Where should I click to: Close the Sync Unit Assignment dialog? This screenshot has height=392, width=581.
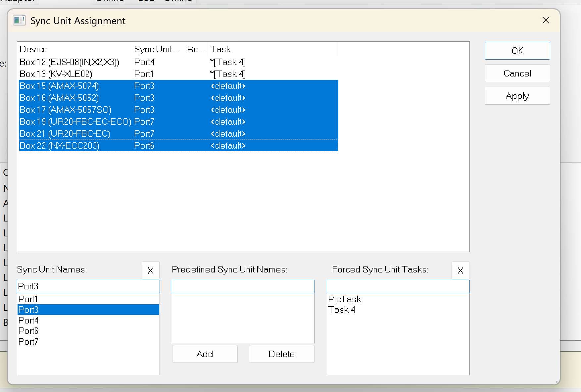[546, 21]
